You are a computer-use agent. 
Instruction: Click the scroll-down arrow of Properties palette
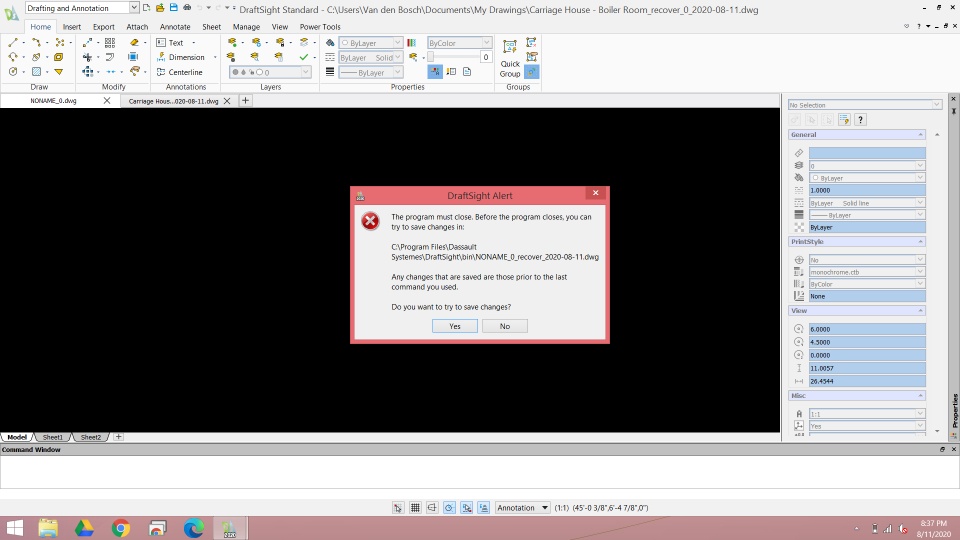coord(937,431)
